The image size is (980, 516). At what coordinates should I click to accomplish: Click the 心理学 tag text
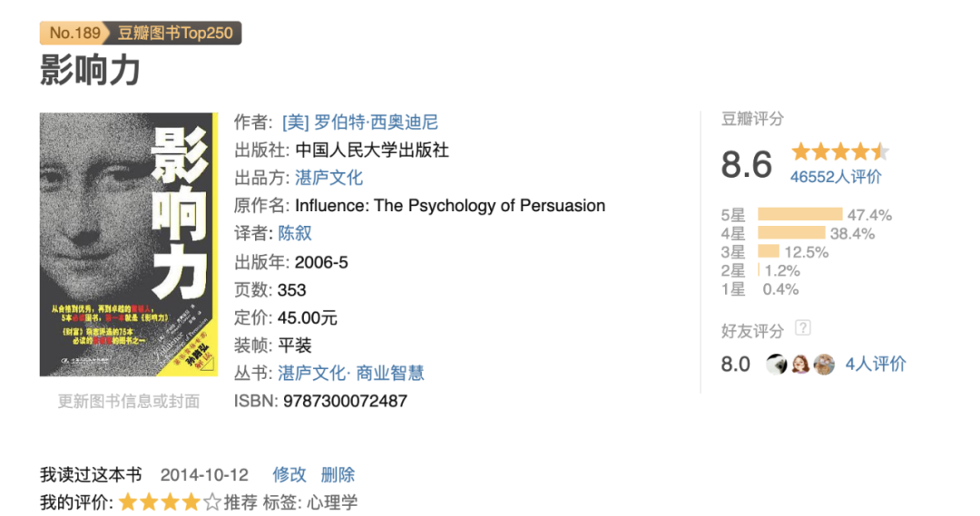332,502
